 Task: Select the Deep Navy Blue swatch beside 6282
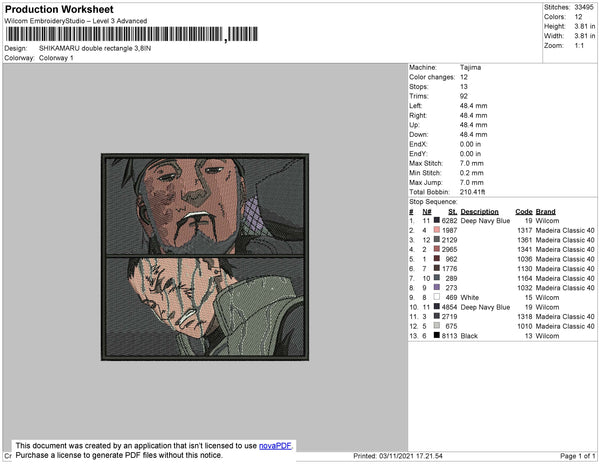coord(437,220)
